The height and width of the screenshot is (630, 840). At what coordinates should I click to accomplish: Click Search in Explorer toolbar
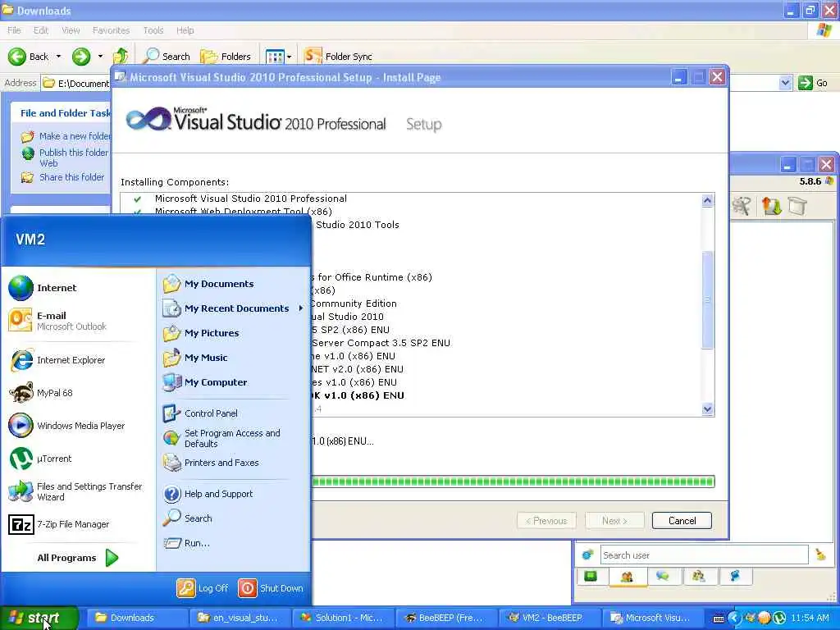[166, 57]
